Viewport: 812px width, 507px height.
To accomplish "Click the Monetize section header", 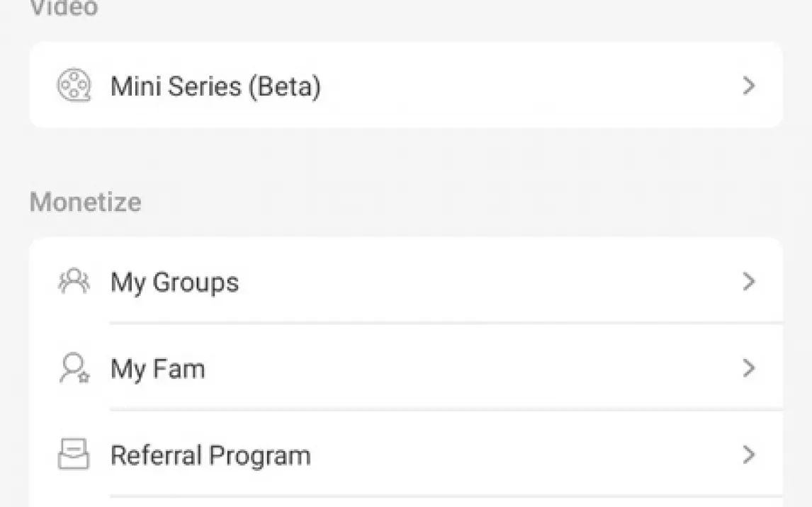I will point(85,203).
